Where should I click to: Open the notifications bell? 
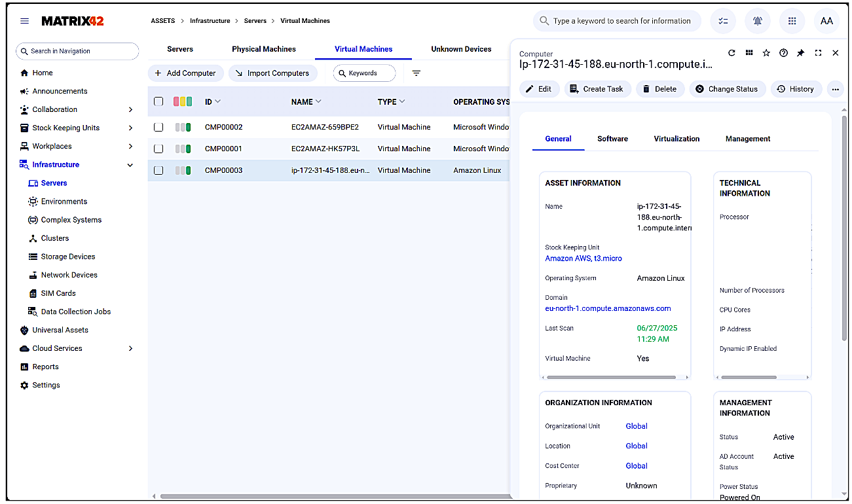758,20
